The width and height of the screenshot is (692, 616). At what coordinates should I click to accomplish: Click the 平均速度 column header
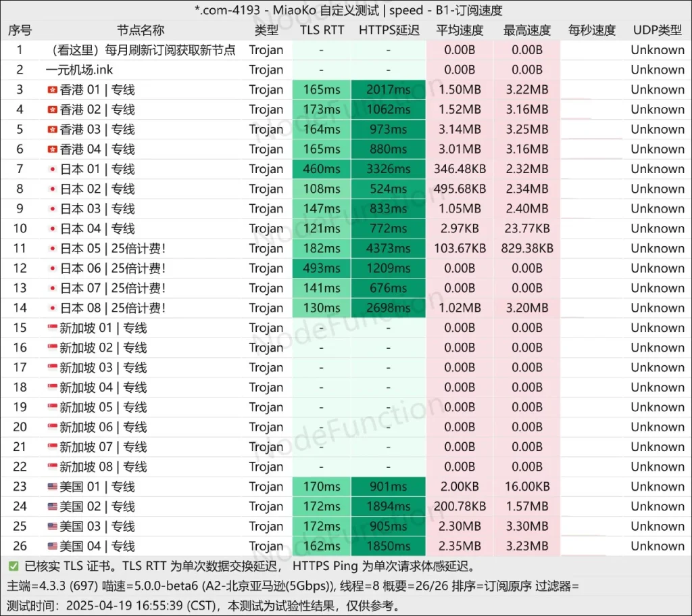[x=460, y=30]
